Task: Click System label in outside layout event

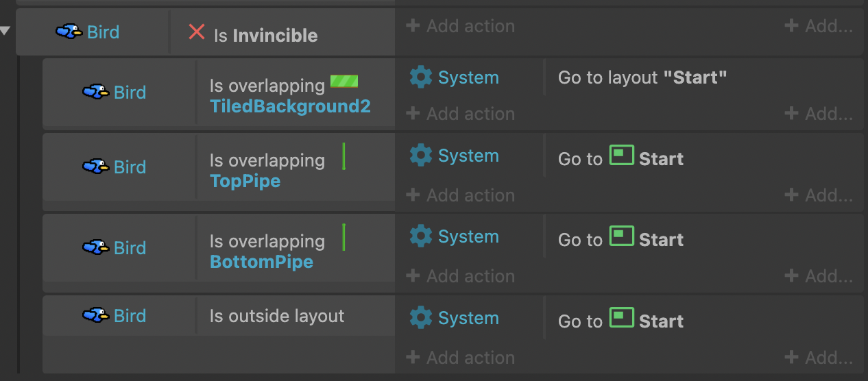Action: click(x=468, y=319)
